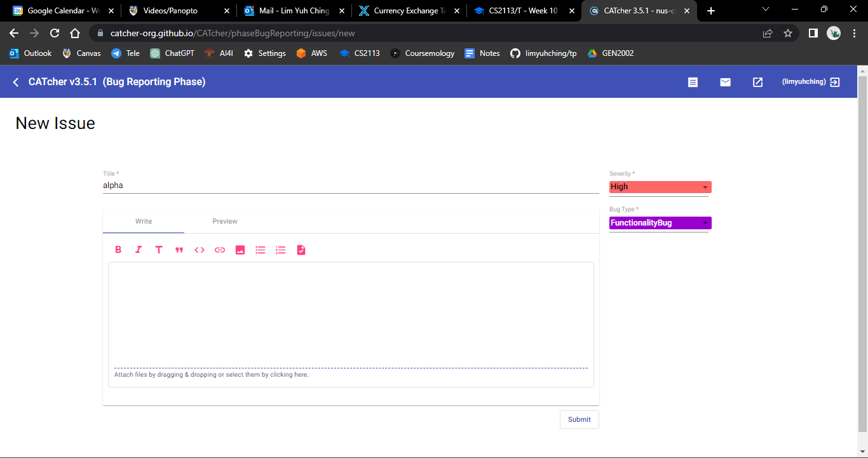Switch to the Preview tab

225,221
